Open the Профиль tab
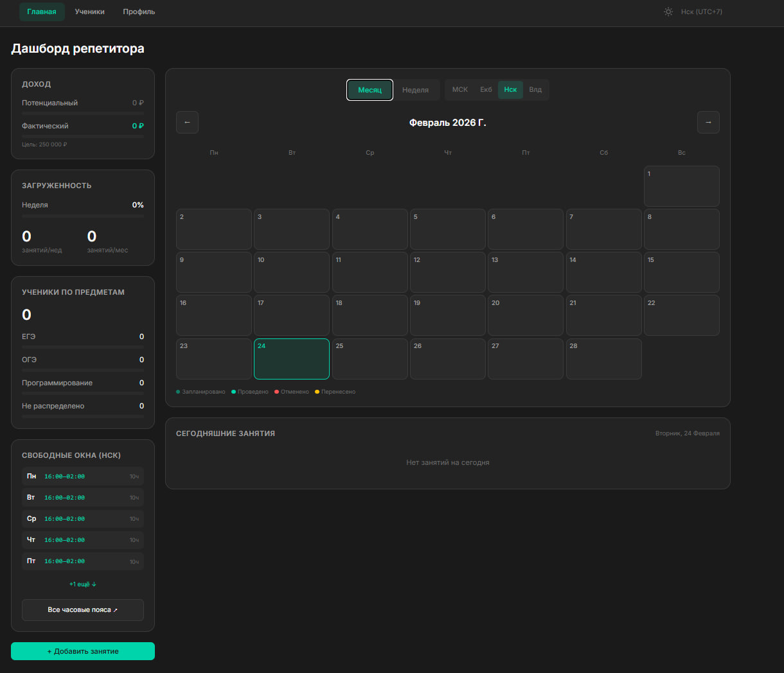784x673 pixels. pyautogui.click(x=139, y=12)
